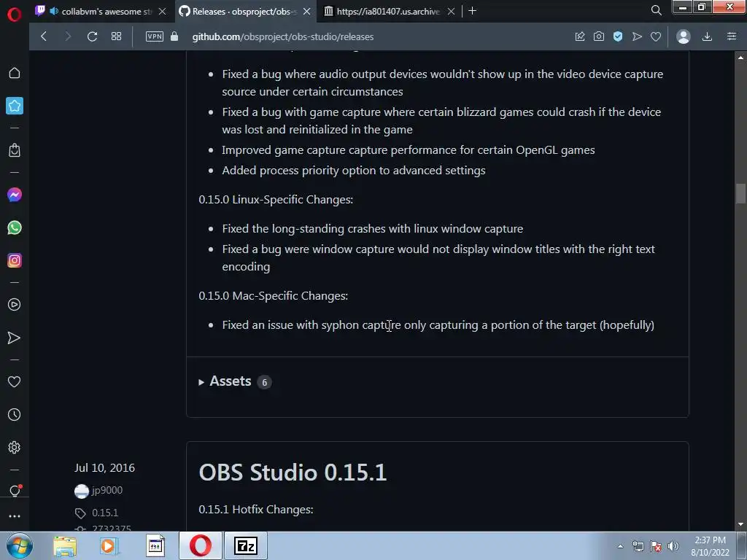Viewport: 747px width, 560px height.
Task: Open Action Center flag tray icon
Action: (656, 546)
